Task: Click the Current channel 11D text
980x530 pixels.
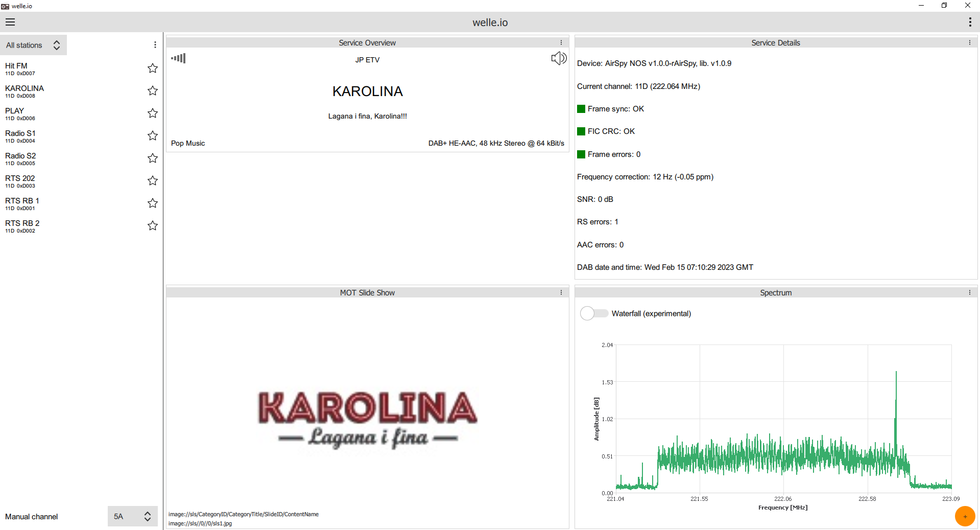Action: pos(638,86)
